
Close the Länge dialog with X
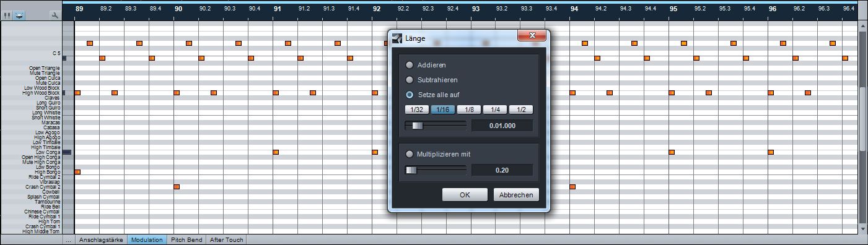point(532,36)
